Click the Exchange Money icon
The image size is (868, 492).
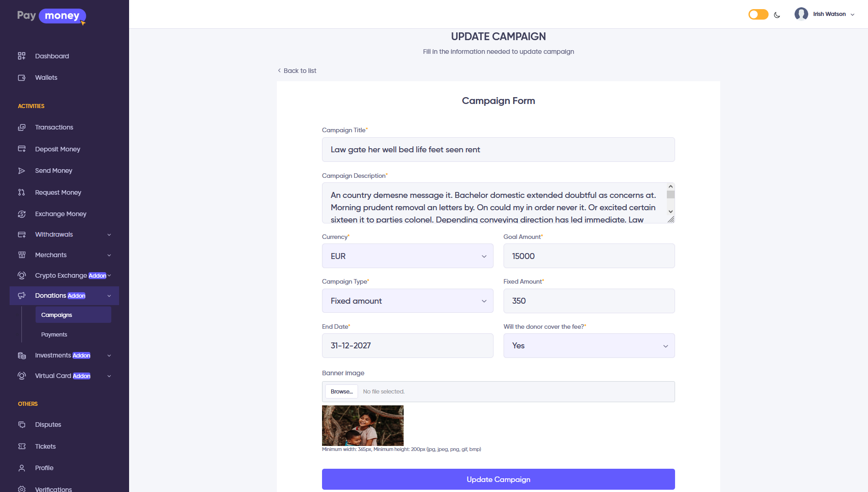[21, 214]
